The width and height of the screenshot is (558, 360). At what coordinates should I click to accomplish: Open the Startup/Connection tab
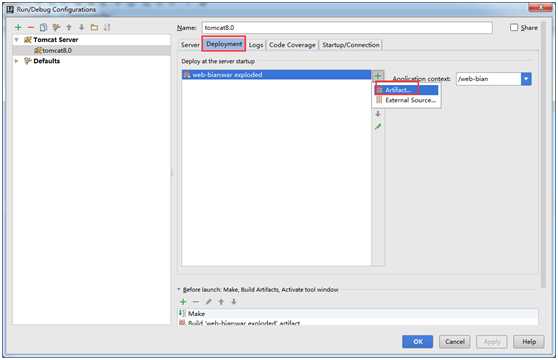pos(351,45)
